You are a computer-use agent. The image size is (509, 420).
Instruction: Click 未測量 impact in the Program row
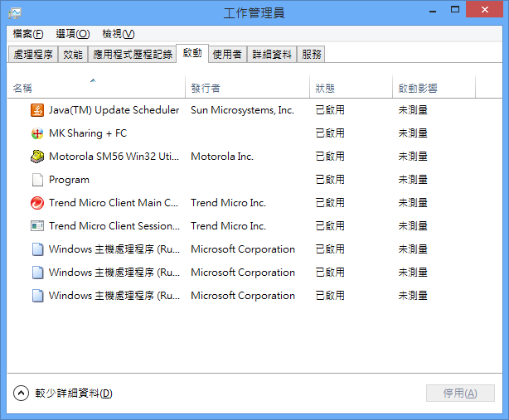point(413,180)
